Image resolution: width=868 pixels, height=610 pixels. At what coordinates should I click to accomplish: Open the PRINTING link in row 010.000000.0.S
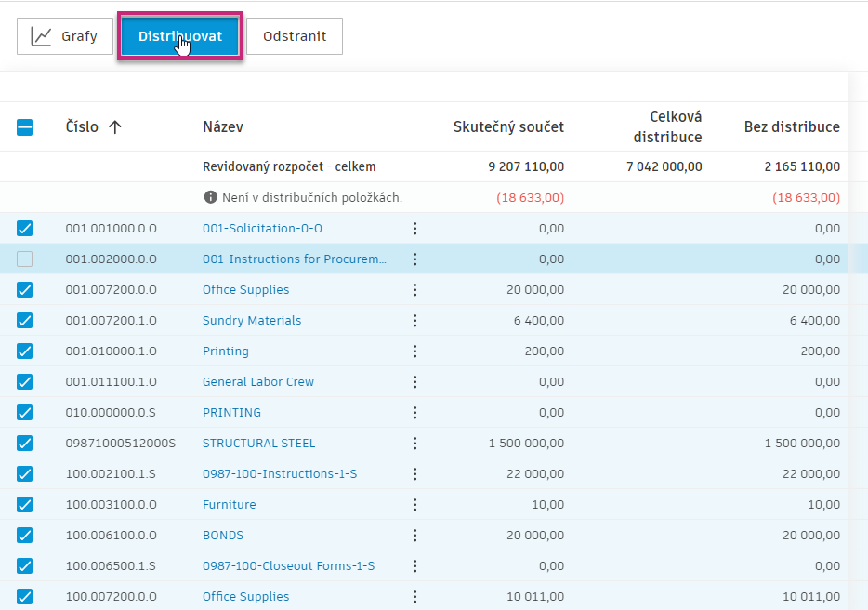coord(231,412)
